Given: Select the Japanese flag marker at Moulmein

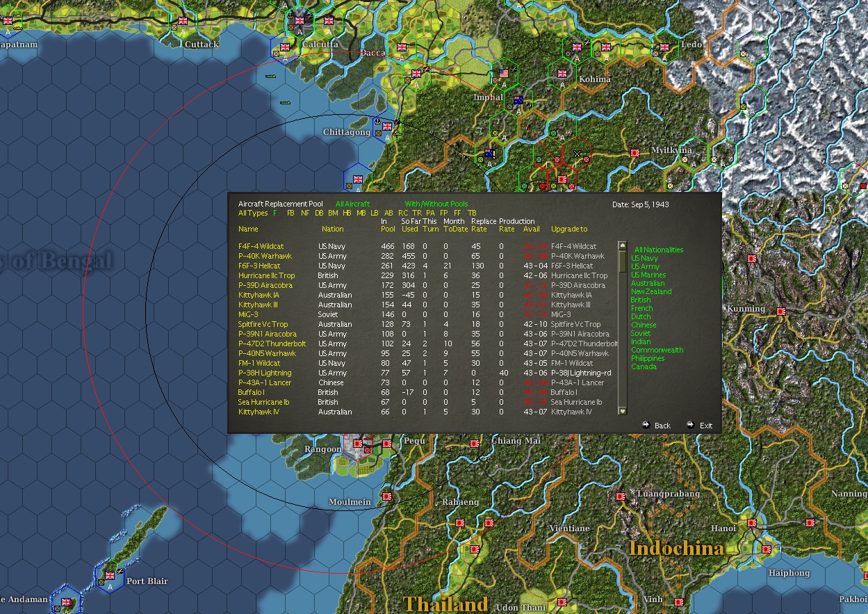Looking at the screenshot, I should pyautogui.click(x=387, y=497).
